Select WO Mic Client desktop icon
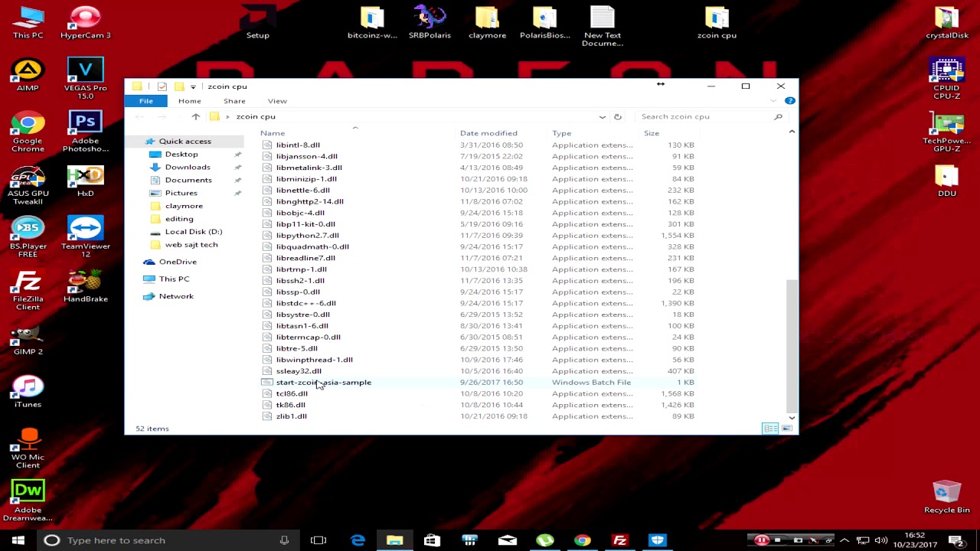This screenshot has width=980, height=551. (28, 448)
